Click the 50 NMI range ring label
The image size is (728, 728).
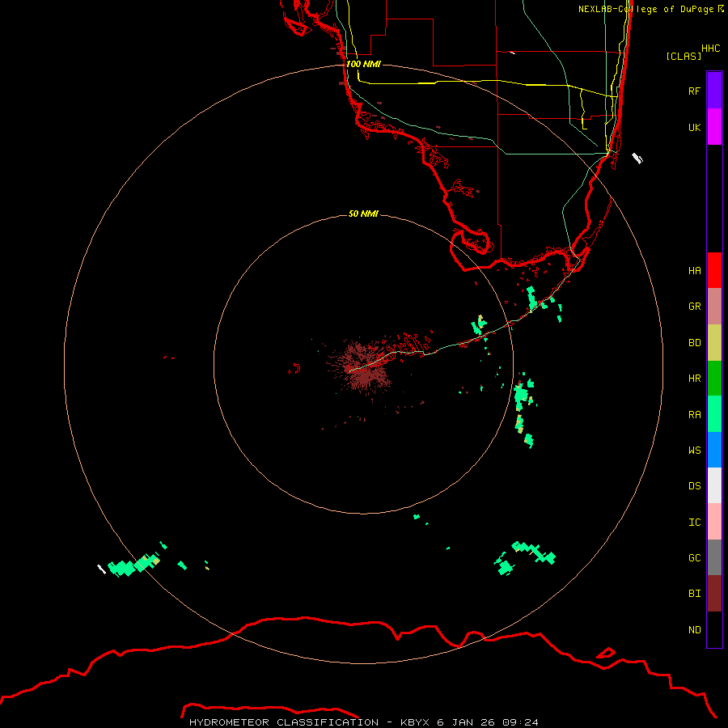(x=363, y=214)
